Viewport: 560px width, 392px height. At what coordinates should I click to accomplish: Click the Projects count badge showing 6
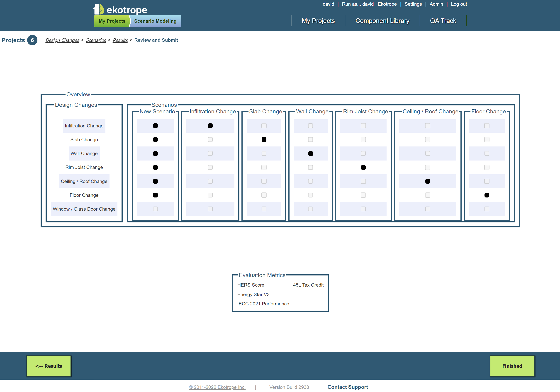(x=32, y=40)
